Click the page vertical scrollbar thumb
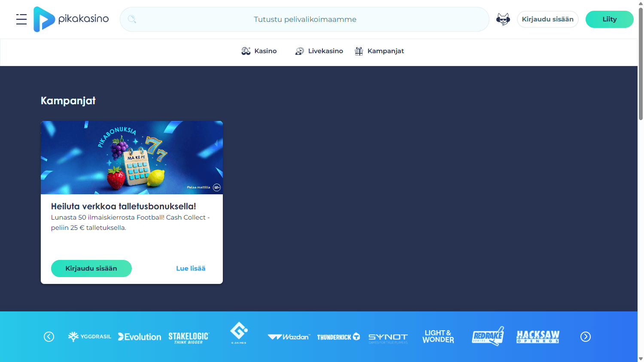This screenshot has height=362, width=644. tap(641, 63)
